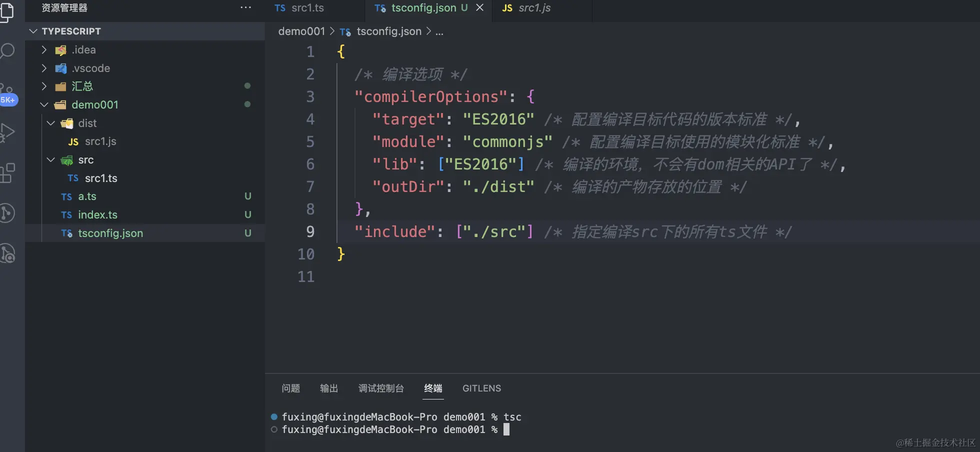Click the .vscode folder icon

(60, 68)
